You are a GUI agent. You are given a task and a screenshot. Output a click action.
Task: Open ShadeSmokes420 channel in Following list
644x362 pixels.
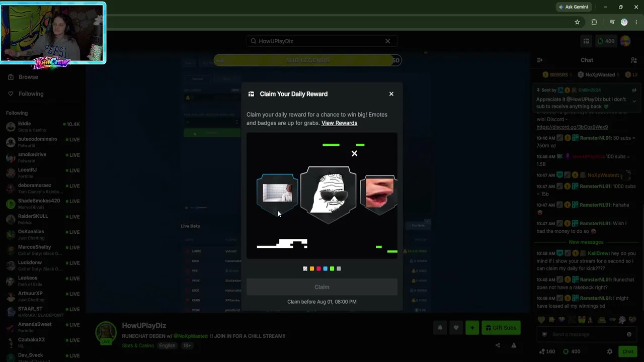click(43, 204)
